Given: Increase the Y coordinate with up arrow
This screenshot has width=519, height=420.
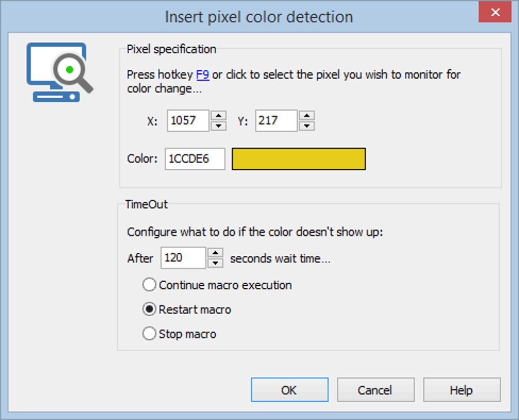Looking at the screenshot, I should 307,116.
